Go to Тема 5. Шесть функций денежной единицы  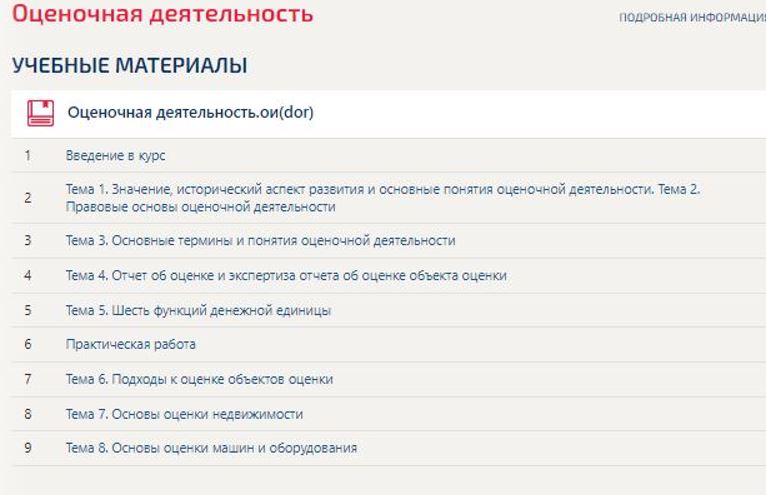(x=198, y=310)
